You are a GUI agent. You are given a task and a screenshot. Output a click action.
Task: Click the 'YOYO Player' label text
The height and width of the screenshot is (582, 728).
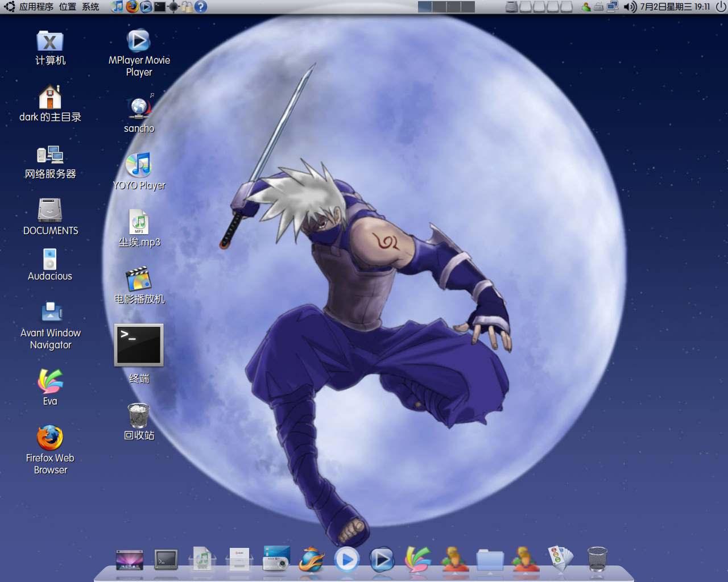point(139,185)
